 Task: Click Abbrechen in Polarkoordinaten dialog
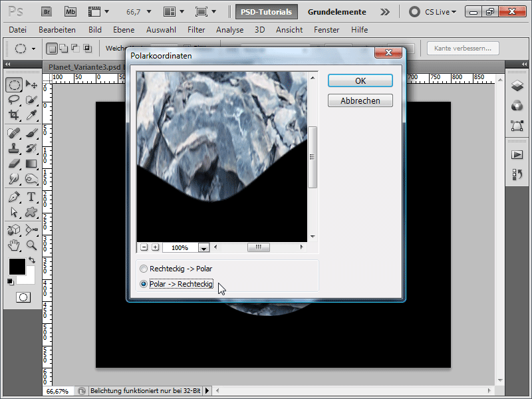click(x=360, y=101)
